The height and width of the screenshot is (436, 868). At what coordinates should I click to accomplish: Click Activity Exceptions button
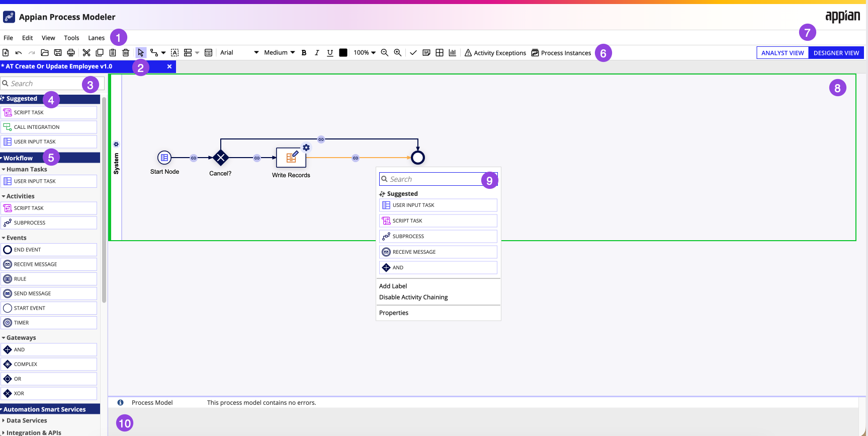(495, 53)
